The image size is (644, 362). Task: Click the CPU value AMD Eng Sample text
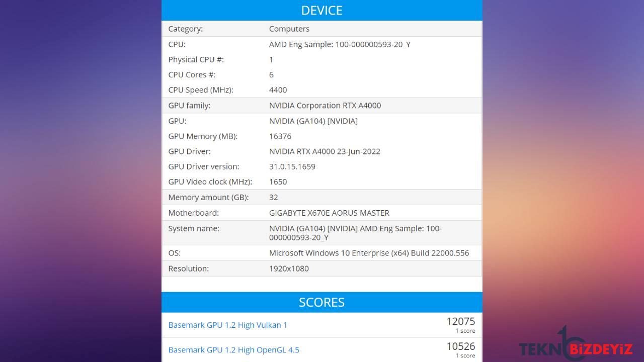click(340, 44)
